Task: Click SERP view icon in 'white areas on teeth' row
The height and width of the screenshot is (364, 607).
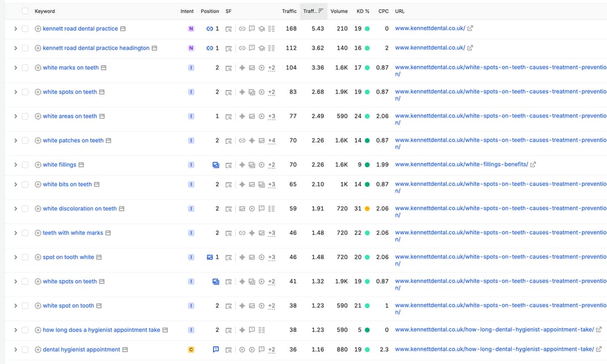Action: 229,116
